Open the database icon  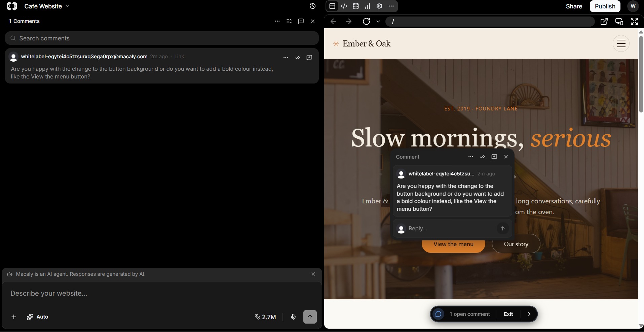[356, 6]
